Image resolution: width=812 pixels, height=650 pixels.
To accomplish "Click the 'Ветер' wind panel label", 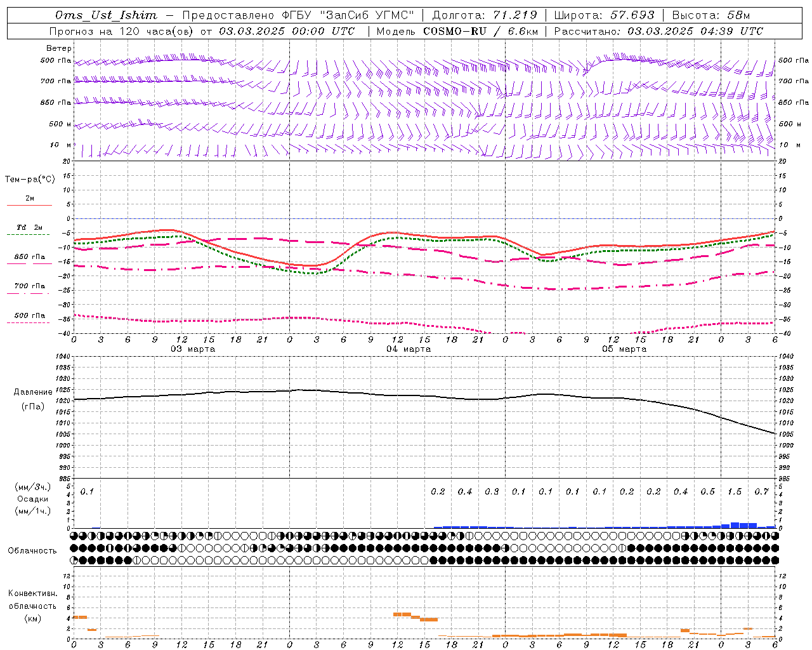I will click(x=59, y=48).
